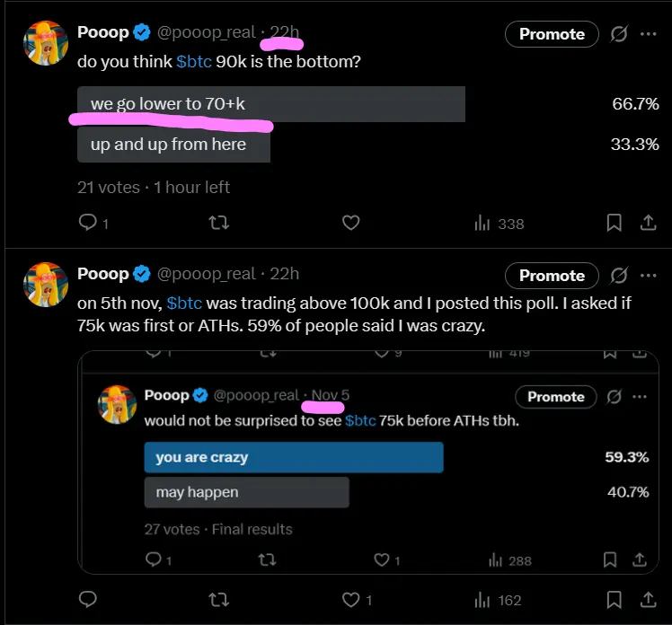
Task: Open the quoted post's Nov 5 timestamp
Action: (x=330, y=396)
